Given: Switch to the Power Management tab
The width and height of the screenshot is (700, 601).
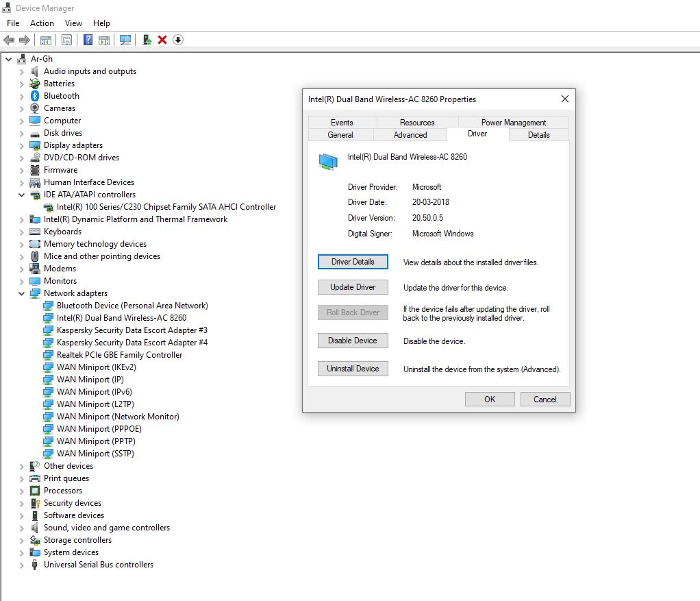Looking at the screenshot, I should (514, 123).
